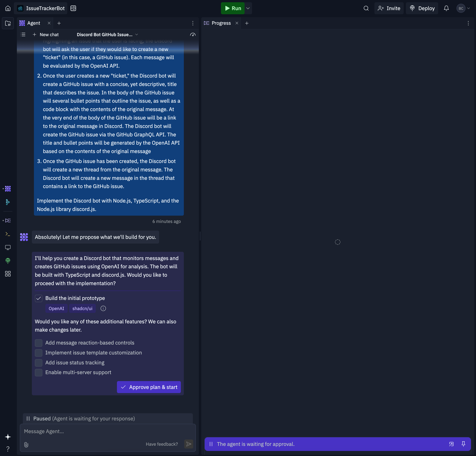Expand the Discord Bot GitHub Issue chat dropdown
The height and width of the screenshot is (456, 476).
point(136,34)
